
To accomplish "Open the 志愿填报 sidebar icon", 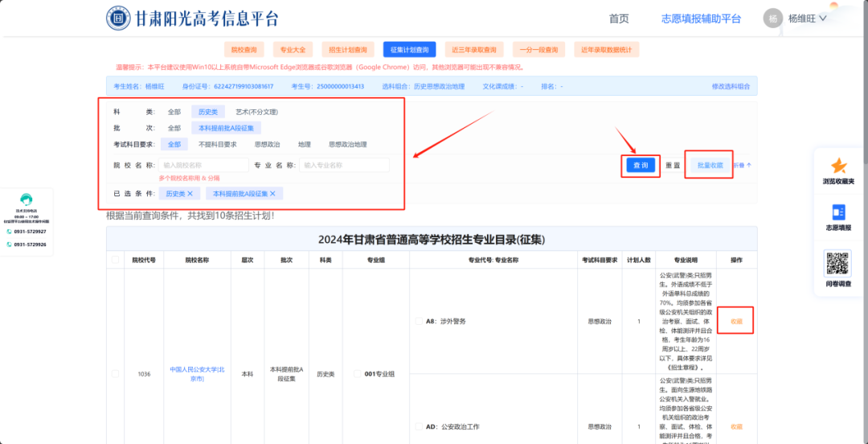I will tap(838, 212).
